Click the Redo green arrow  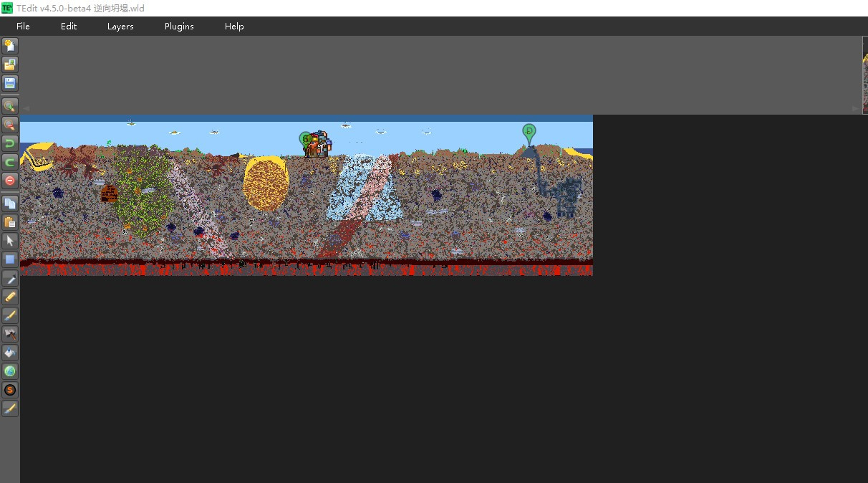click(x=10, y=162)
